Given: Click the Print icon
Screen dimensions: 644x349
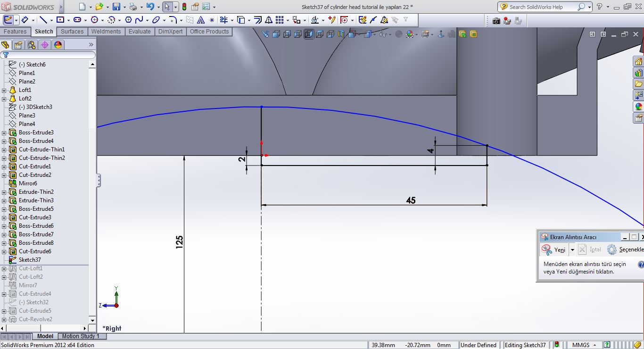Looking at the screenshot, I should [x=133, y=7].
